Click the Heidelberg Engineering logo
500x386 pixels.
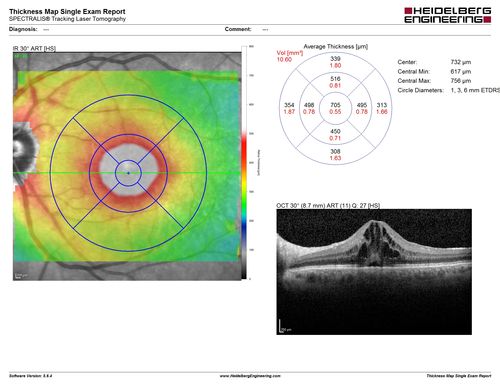[448, 15]
